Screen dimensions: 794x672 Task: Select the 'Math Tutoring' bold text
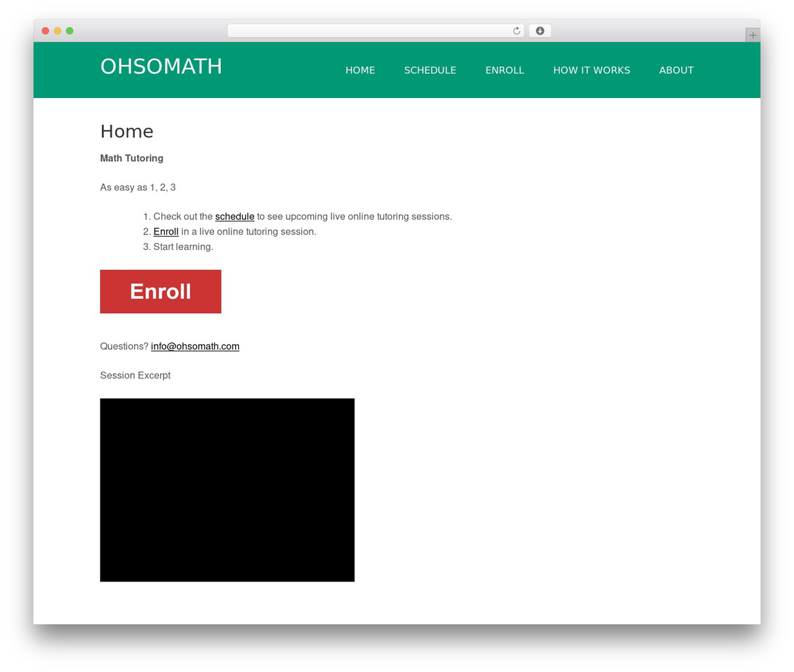coord(132,158)
